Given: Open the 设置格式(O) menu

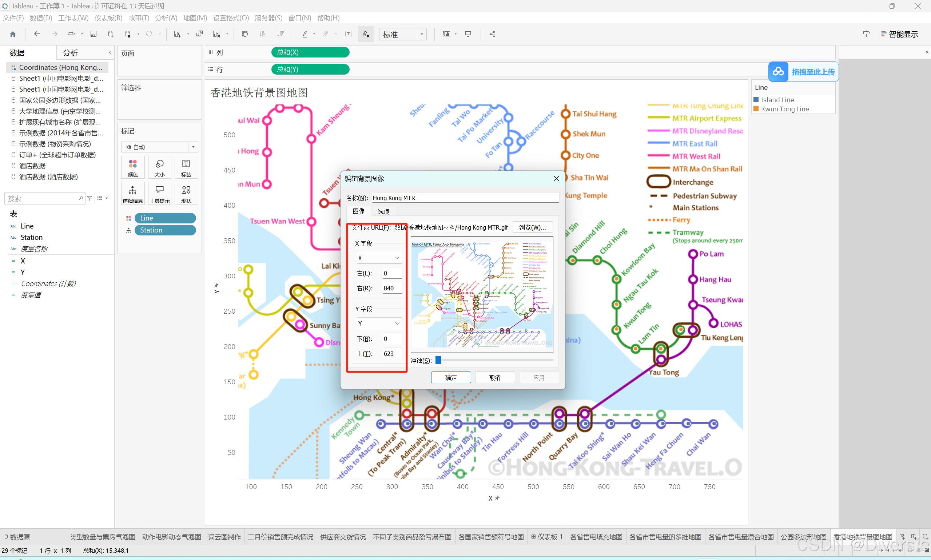Looking at the screenshot, I should tap(231, 18).
